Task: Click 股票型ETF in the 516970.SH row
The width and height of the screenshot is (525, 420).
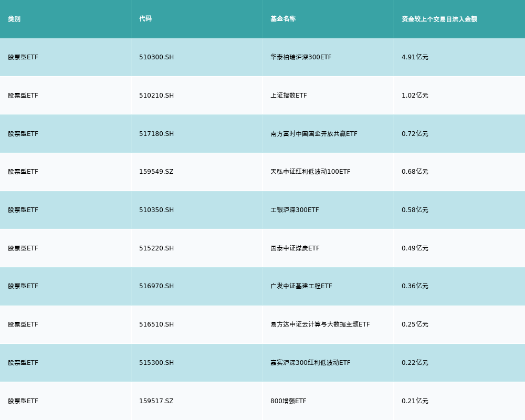Action: click(x=23, y=286)
